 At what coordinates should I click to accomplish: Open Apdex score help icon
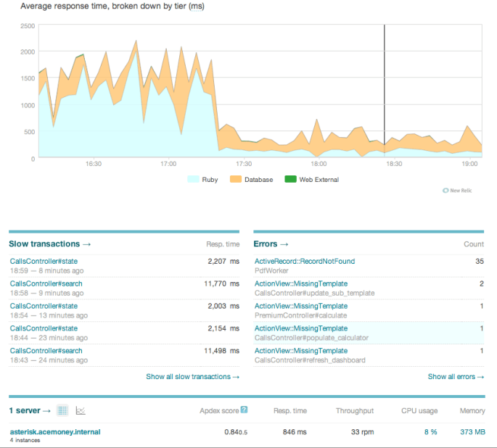[245, 410]
